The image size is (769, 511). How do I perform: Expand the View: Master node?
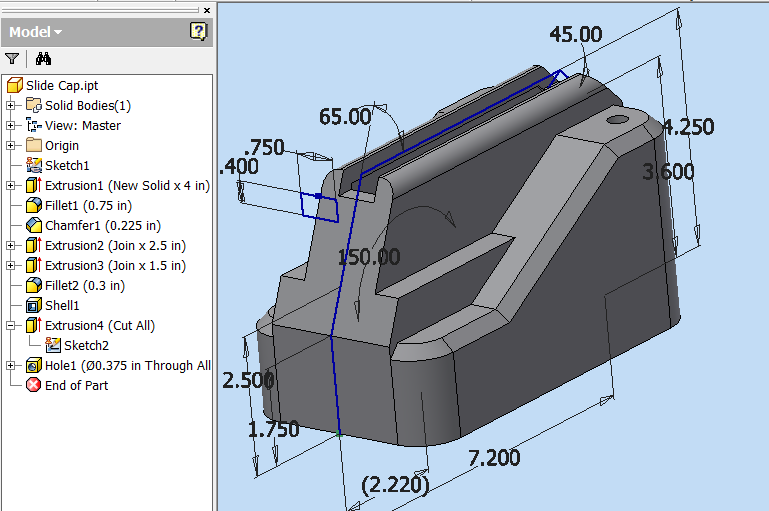(x=11, y=125)
